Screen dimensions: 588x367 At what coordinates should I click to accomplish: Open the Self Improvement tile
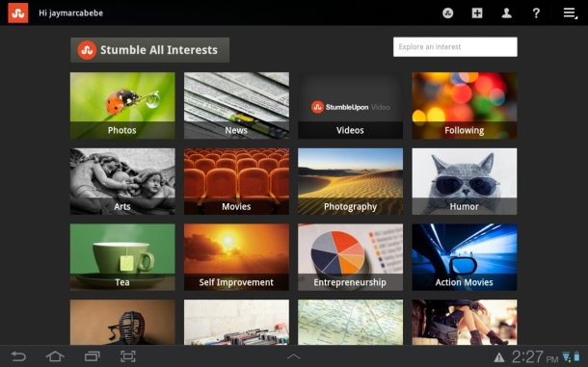coord(236,257)
